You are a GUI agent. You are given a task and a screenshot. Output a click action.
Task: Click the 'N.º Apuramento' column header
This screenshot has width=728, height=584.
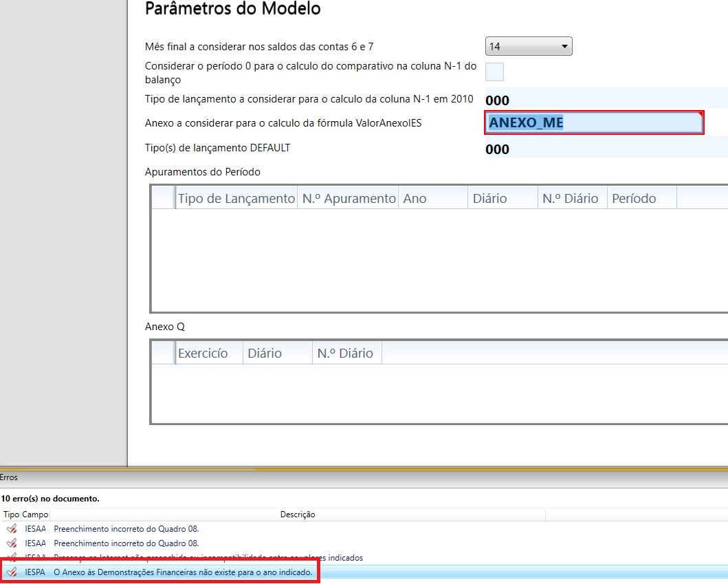point(349,199)
